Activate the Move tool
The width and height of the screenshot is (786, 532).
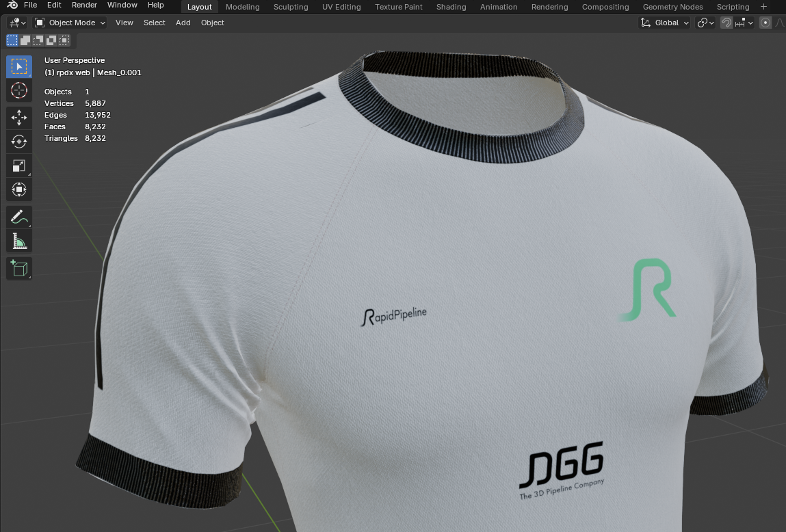pyautogui.click(x=19, y=118)
